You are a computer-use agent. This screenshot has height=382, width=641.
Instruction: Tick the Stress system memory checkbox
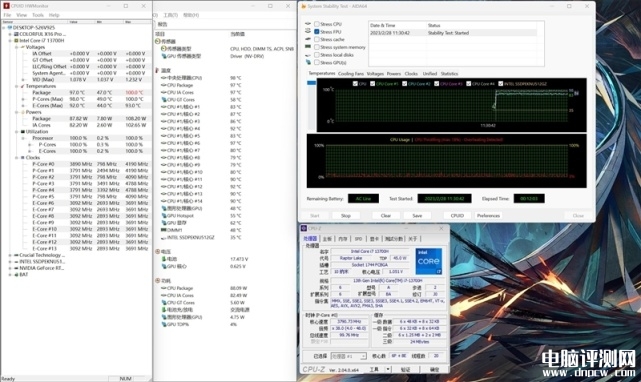pyautogui.click(x=316, y=47)
